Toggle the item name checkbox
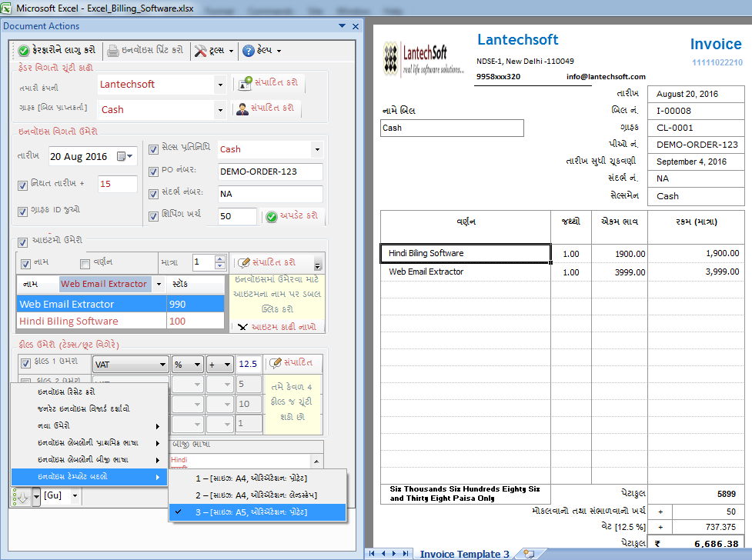This screenshot has width=752, height=560. (x=26, y=264)
